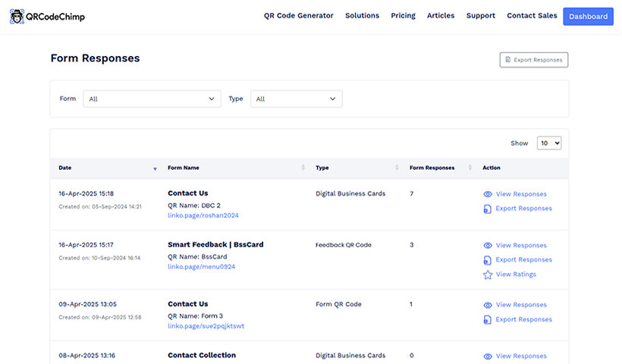
Task: Select Contact Us form name for DBC 2
Action: pos(187,193)
